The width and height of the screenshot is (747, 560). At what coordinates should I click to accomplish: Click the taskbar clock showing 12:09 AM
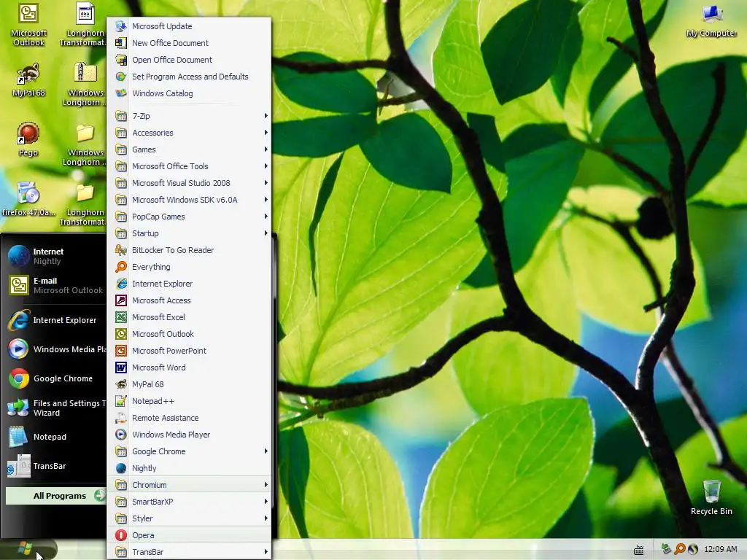pyautogui.click(x=720, y=549)
